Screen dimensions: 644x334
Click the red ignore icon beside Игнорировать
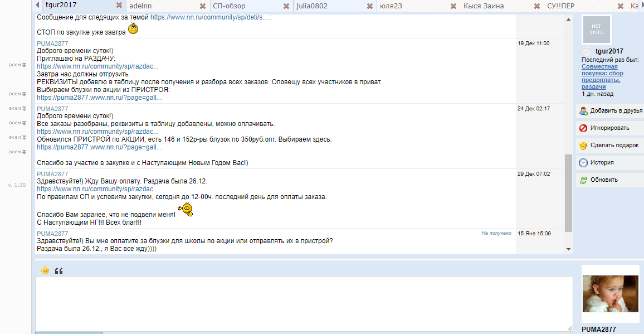click(x=583, y=128)
